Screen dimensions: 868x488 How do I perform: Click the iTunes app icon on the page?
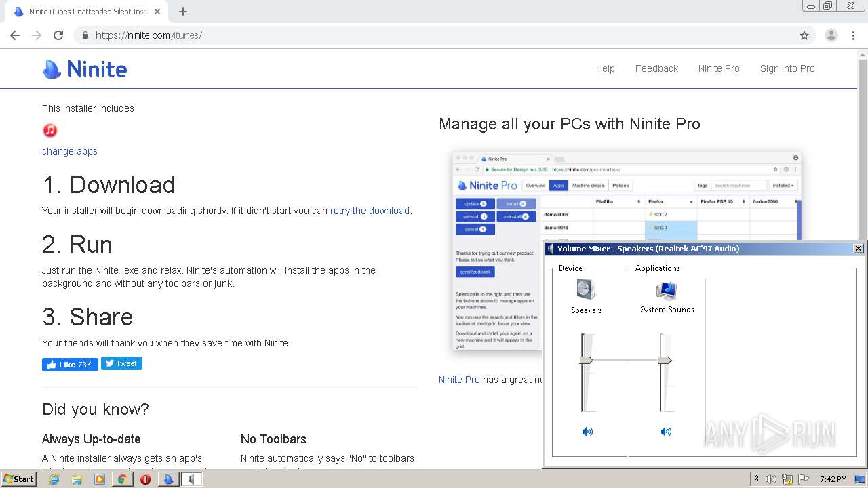(x=50, y=130)
